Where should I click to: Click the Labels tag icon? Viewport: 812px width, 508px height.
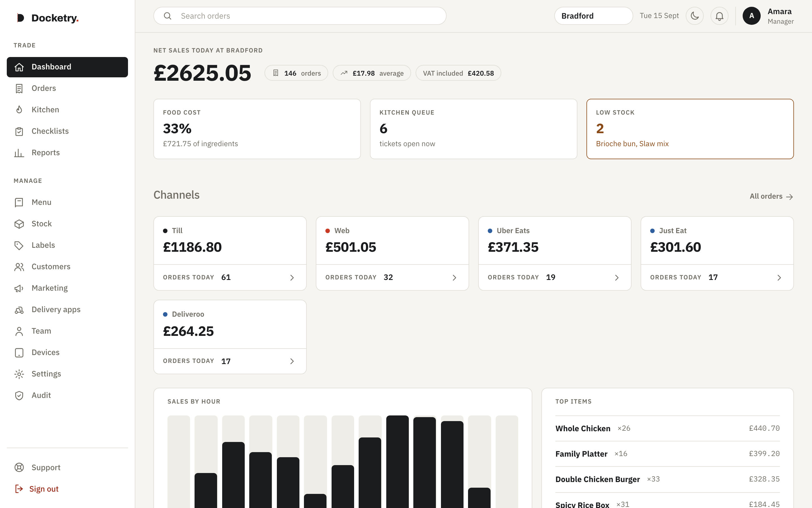tap(19, 245)
